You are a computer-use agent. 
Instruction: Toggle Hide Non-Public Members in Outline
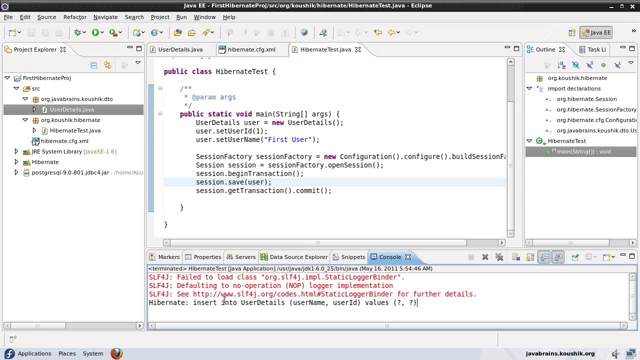coord(603,65)
